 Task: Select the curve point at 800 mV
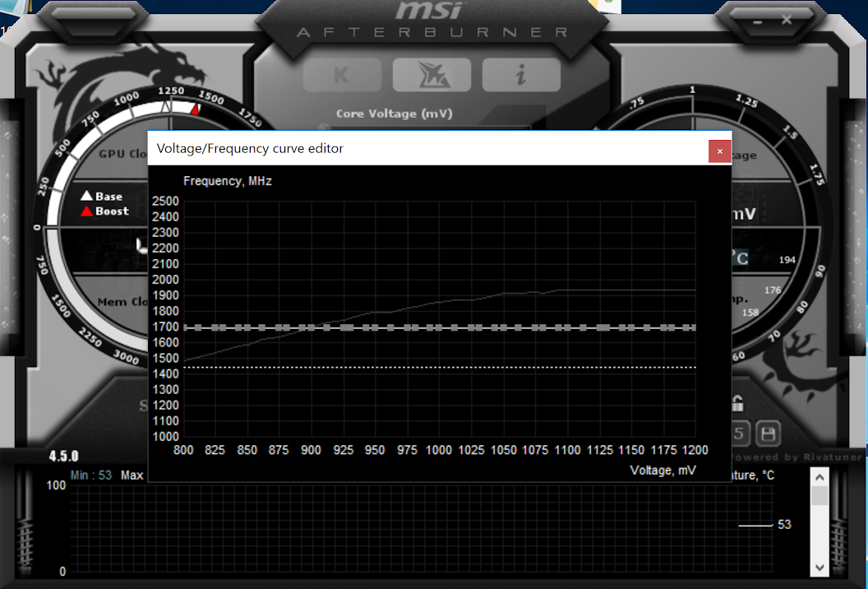(186, 328)
